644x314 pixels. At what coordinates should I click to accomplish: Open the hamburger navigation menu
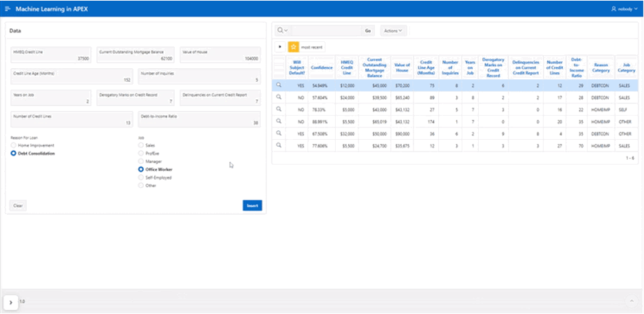point(8,9)
